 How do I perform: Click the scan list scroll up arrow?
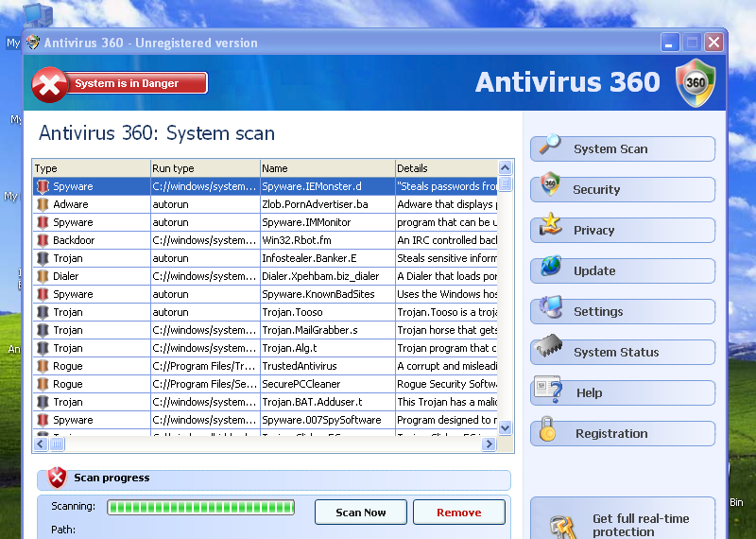(505, 168)
